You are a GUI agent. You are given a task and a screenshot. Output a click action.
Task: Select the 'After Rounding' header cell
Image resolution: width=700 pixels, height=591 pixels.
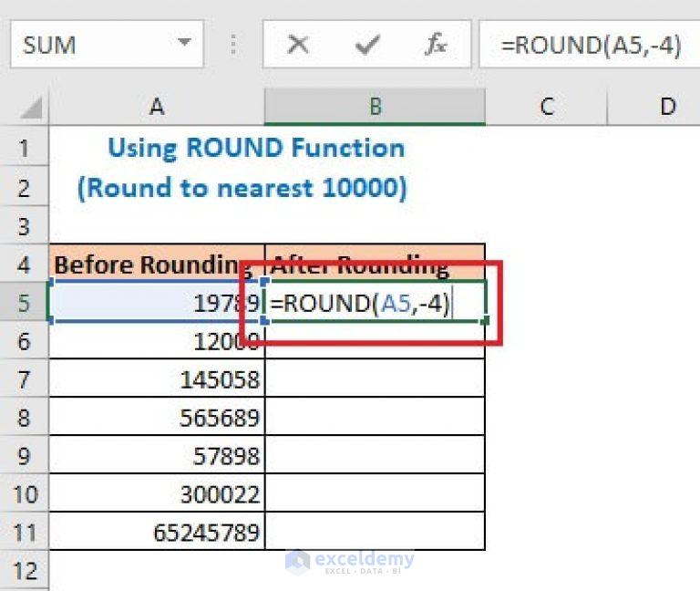click(x=375, y=264)
